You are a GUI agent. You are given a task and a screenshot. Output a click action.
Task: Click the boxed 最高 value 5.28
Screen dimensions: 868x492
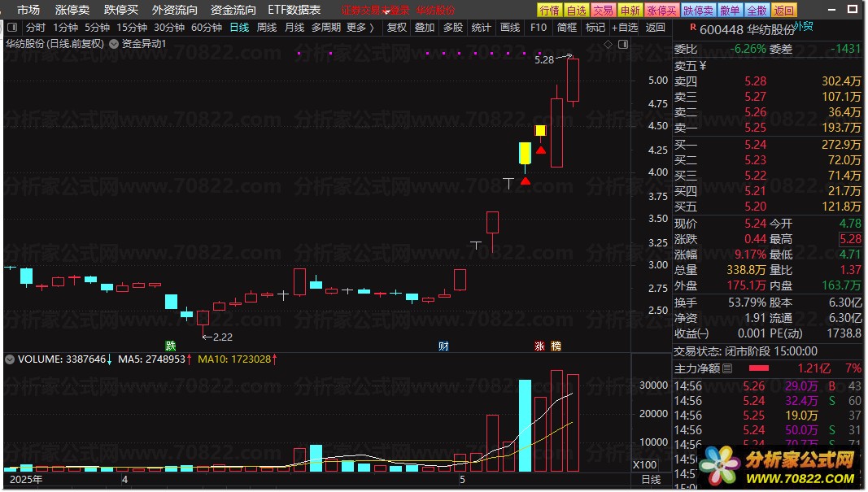pyautogui.click(x=850, y=239)
